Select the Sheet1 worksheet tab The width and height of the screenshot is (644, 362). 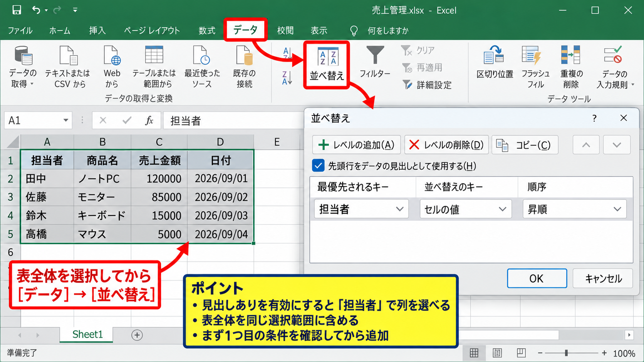[x=87, y=334]
